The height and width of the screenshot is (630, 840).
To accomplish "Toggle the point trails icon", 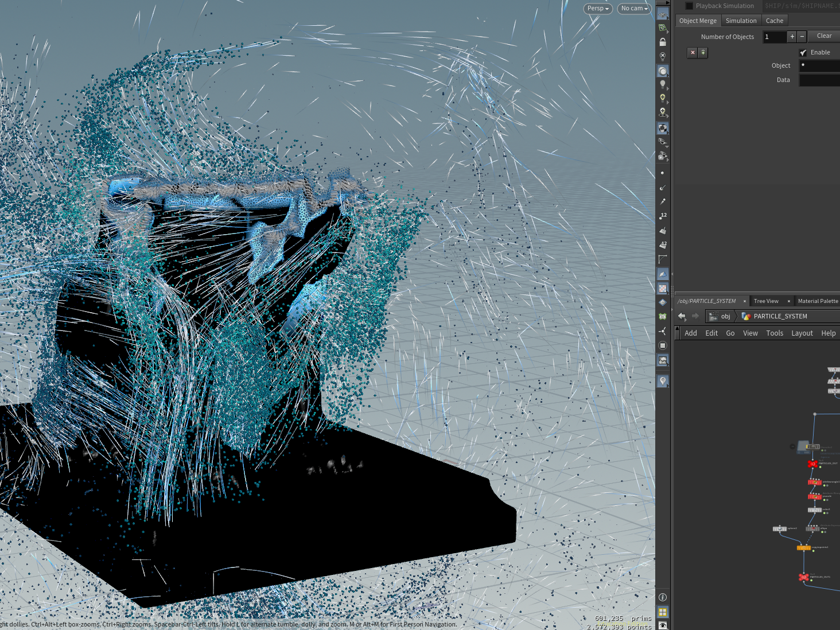I will tap(663, 201).
